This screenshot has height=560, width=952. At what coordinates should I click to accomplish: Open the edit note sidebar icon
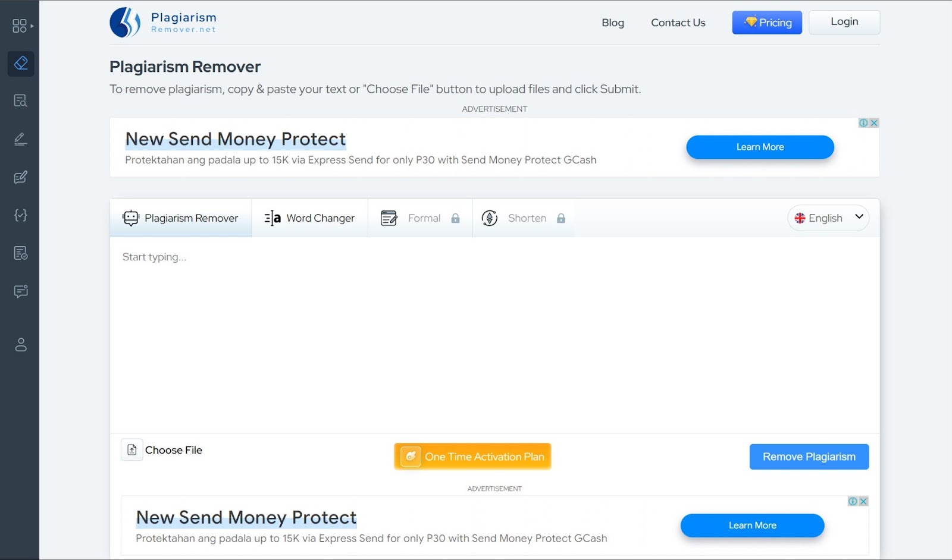tap(21, 177)
